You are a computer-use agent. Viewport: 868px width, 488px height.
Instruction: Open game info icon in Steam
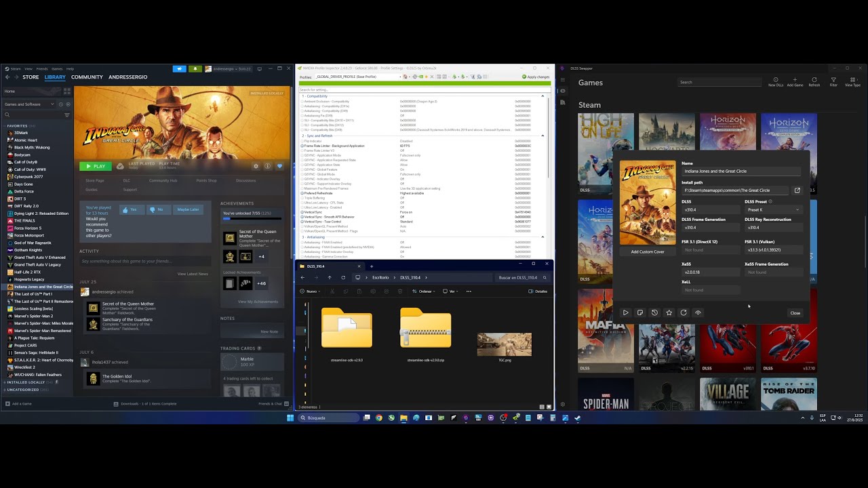pyautogui.click(x=267, y=166)
